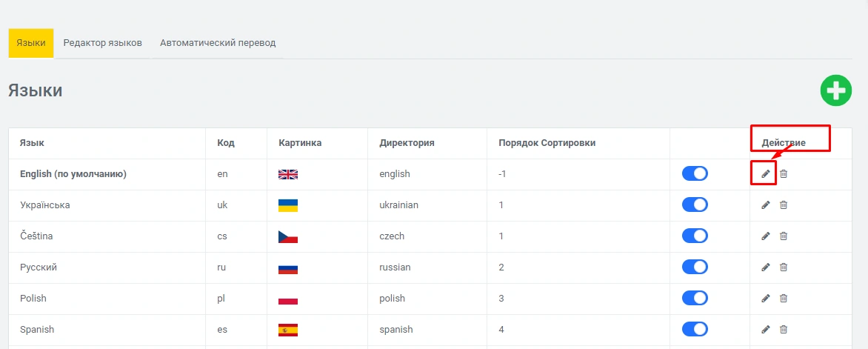Open the Редактор языков tab
Screen dimensions: 868x349
click(x=102, y=43)
